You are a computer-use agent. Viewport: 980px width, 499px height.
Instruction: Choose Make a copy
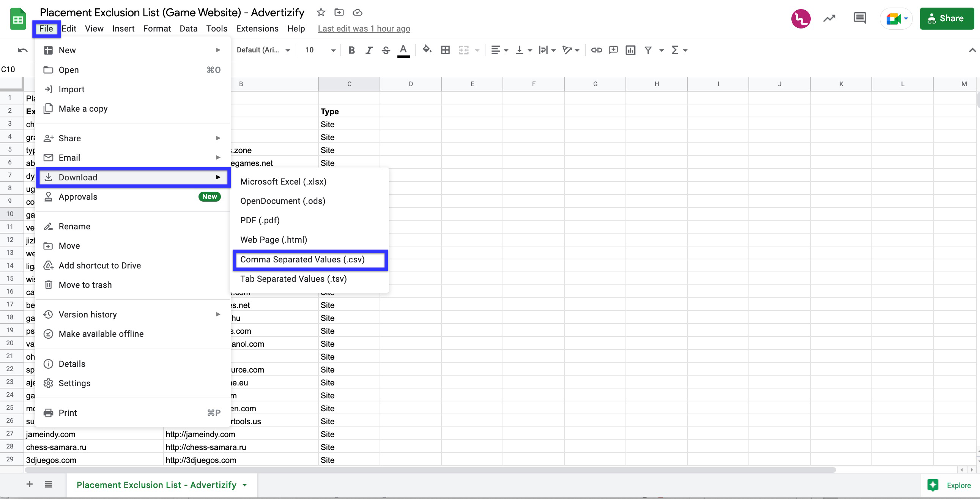pyautogui.click(x=132, y=109)
